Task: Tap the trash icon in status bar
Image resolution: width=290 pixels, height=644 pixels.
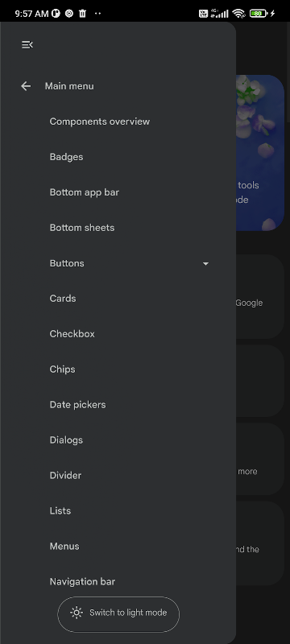Action: click(82, 14)
